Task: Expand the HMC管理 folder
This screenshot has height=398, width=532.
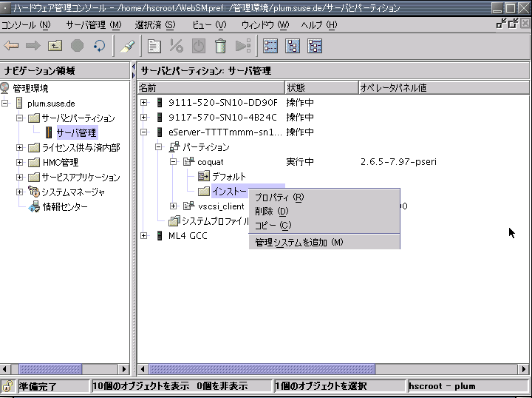Action: coord(20,162)
